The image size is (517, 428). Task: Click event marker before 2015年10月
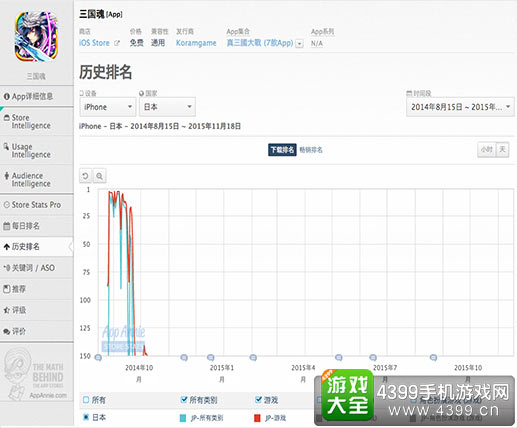coord(433,358)
